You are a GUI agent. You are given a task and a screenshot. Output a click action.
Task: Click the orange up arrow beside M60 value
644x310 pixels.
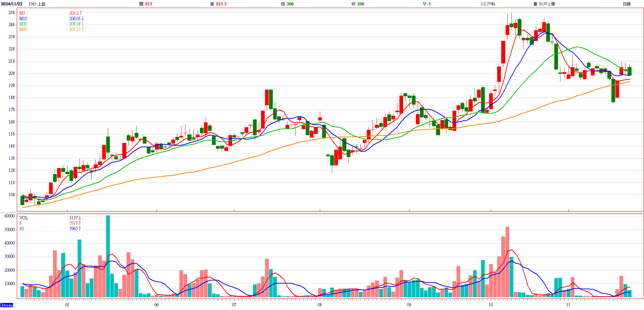click(83, 29)
